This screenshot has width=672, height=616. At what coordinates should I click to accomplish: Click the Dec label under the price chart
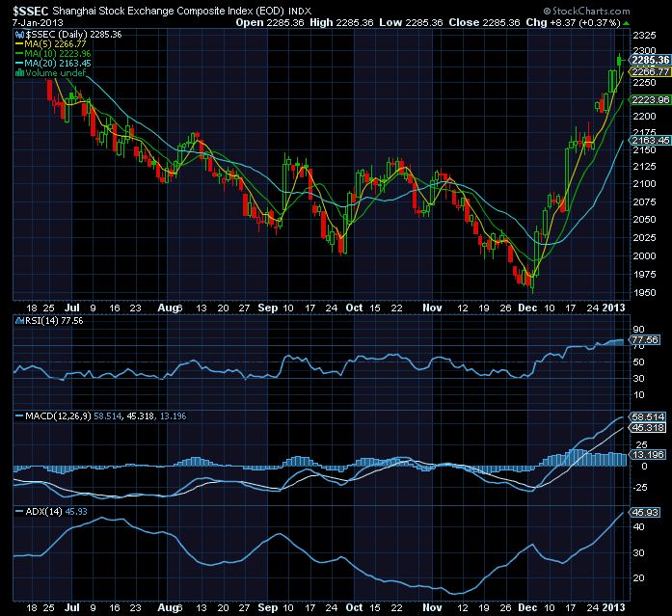coord(527,308)
